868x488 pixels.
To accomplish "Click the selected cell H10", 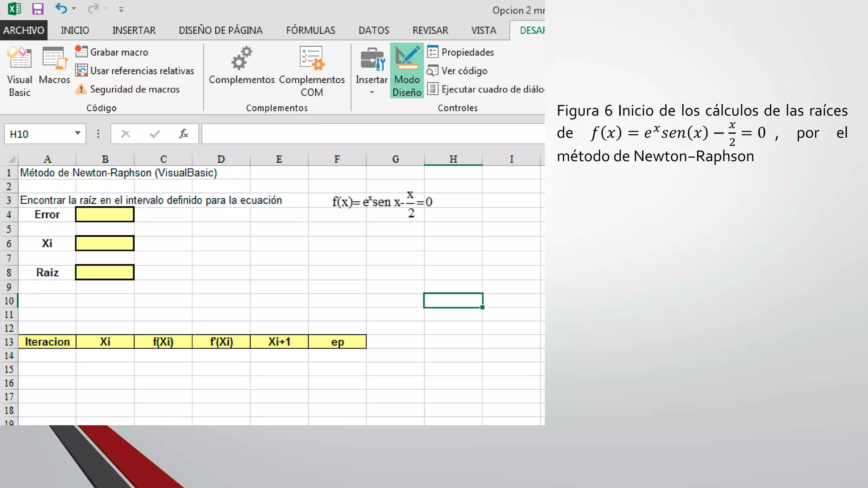I will click(453, 300).
